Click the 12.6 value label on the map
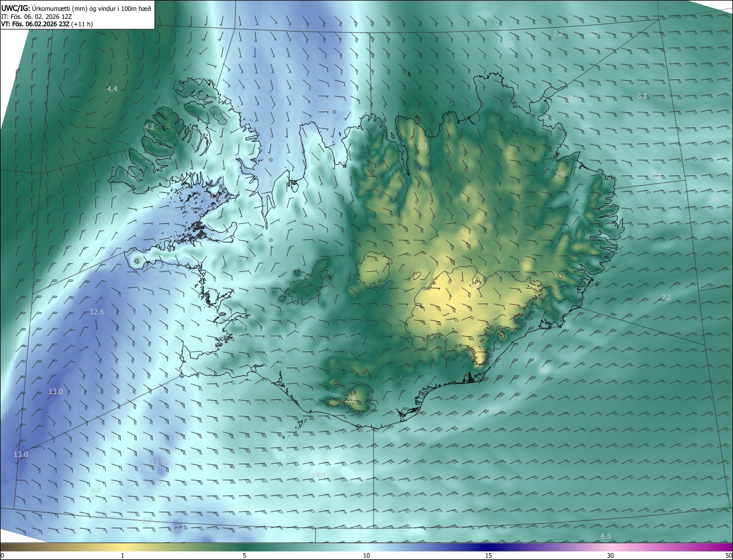The image size is (733, 560). pos(97,312)
